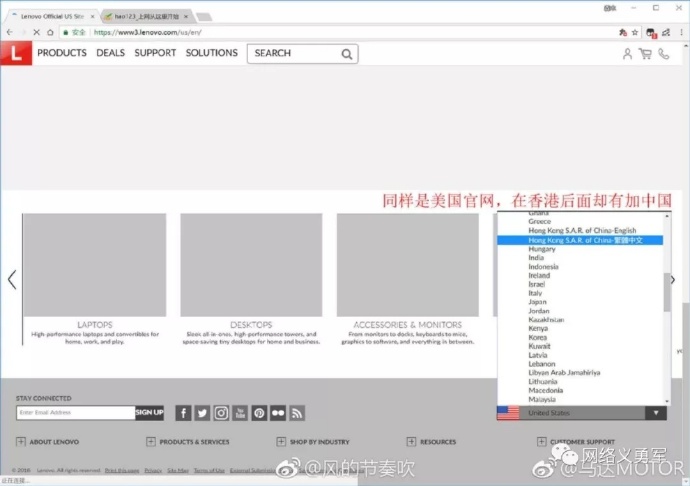
Task: Select India in the country list
Action: coord(536,258)
